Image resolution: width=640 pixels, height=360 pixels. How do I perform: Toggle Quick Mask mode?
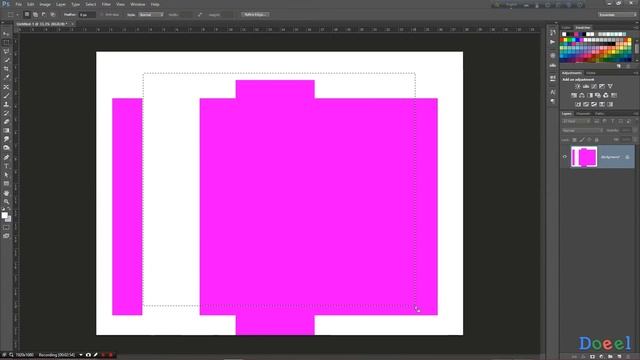[x=6, y=227]
